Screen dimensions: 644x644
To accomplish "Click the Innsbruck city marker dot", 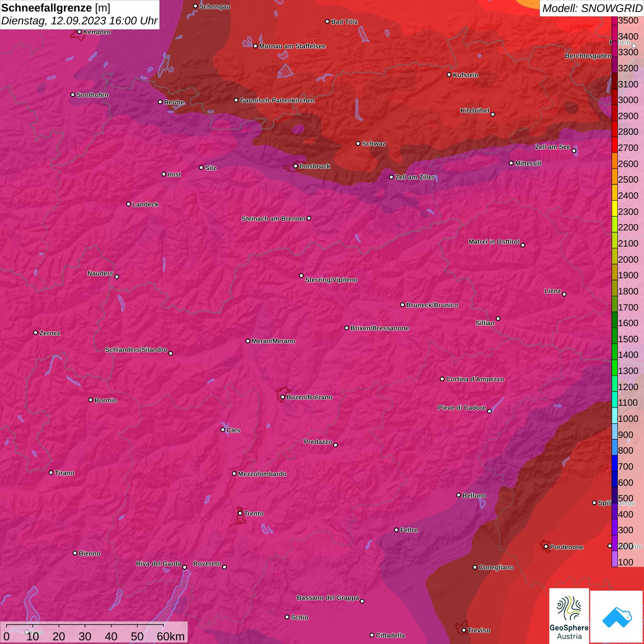I will pos(296,166).
